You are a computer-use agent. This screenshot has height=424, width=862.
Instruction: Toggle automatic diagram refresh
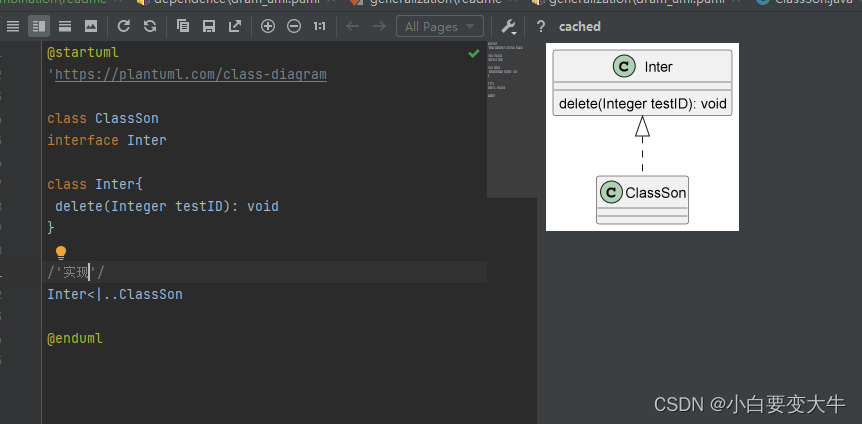150,26
